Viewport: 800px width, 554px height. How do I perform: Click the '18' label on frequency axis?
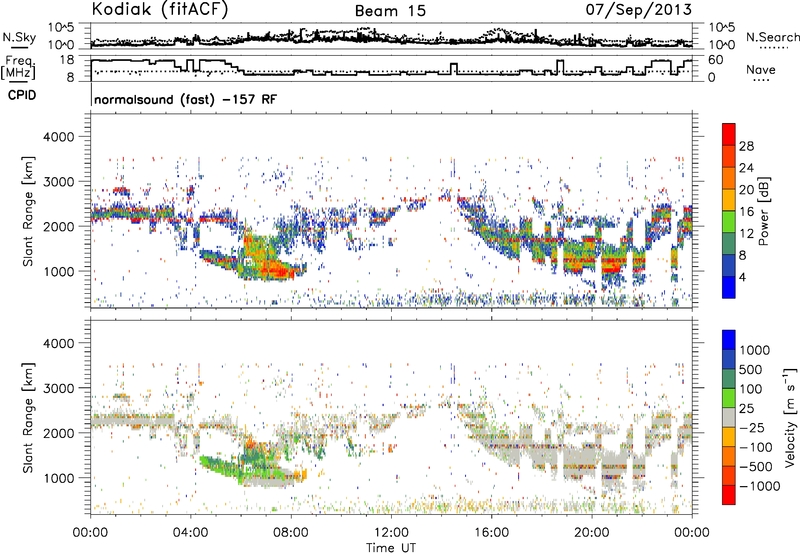click(66, 60)
